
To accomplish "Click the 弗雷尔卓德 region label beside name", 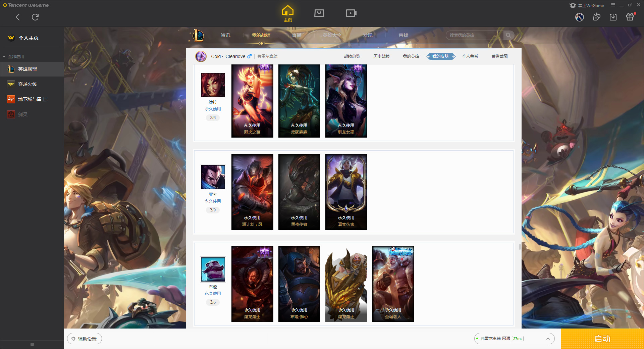I will click(x=267, y=56).
